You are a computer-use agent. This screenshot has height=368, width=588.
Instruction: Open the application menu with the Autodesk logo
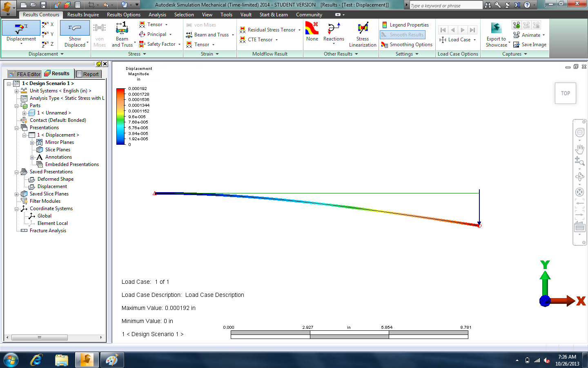tap(7, 8)
